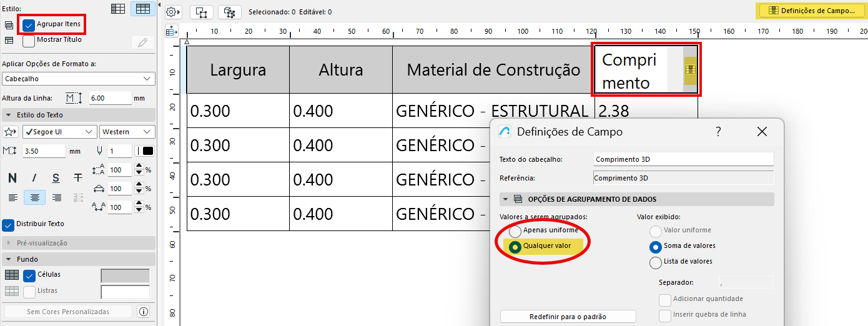Toggle bold N formatting
Viewport: 868px width, 326px height.
tap(12, 178)
